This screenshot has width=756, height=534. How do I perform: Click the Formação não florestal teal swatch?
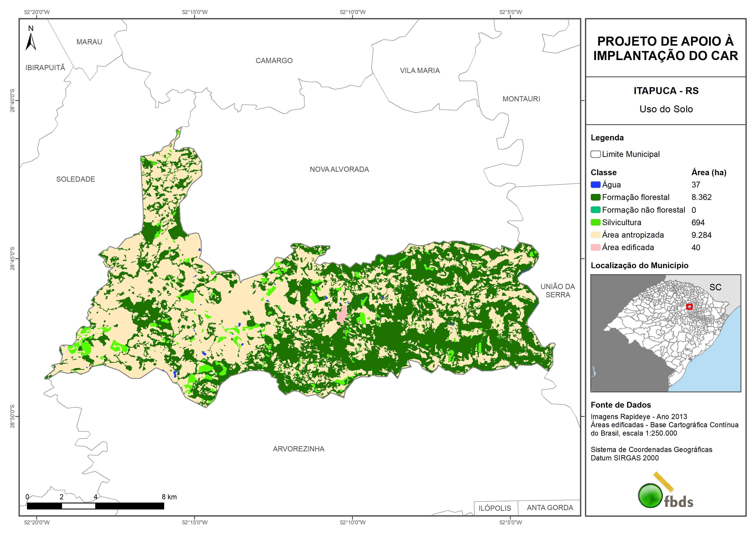[595, 210]
